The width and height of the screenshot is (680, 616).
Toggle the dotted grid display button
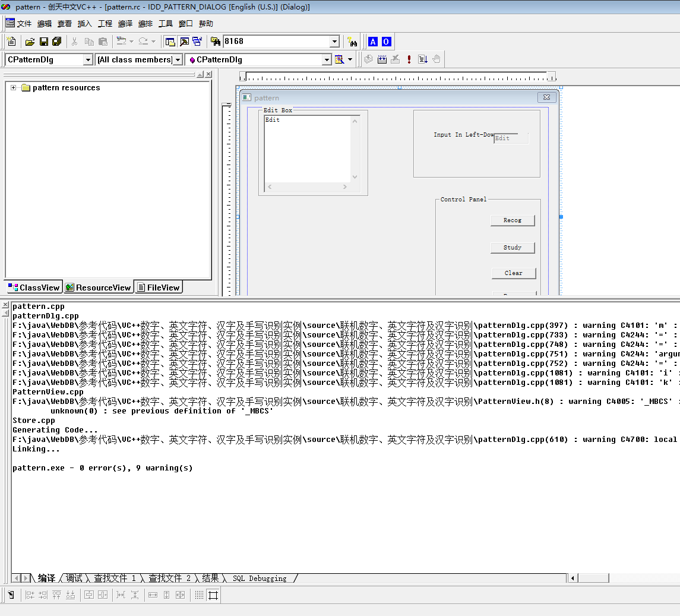[x=199, y=595]
